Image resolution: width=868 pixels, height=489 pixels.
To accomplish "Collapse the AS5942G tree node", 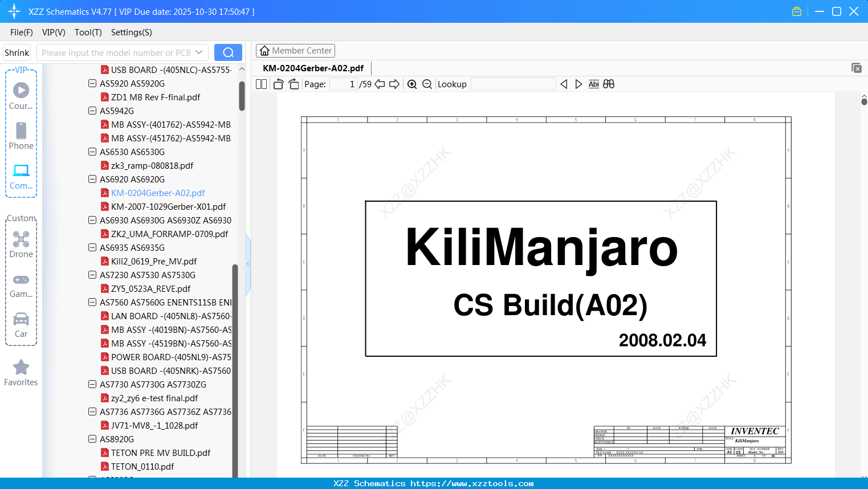I will click(x=92, y=111).
